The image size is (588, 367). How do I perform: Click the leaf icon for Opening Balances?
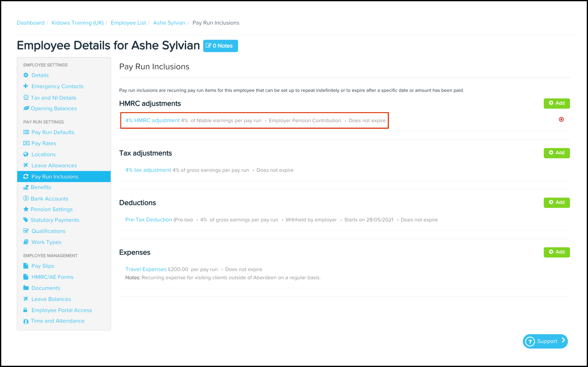coord(26,108)
